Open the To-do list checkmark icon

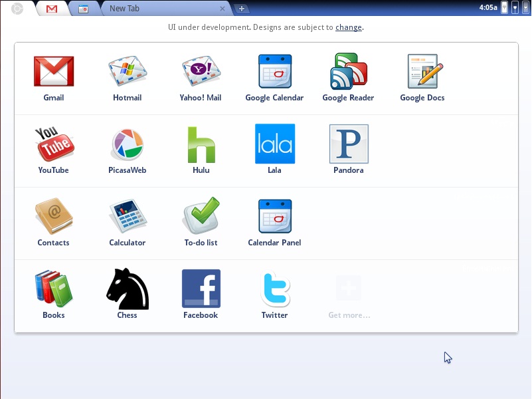tap(201, 215)
